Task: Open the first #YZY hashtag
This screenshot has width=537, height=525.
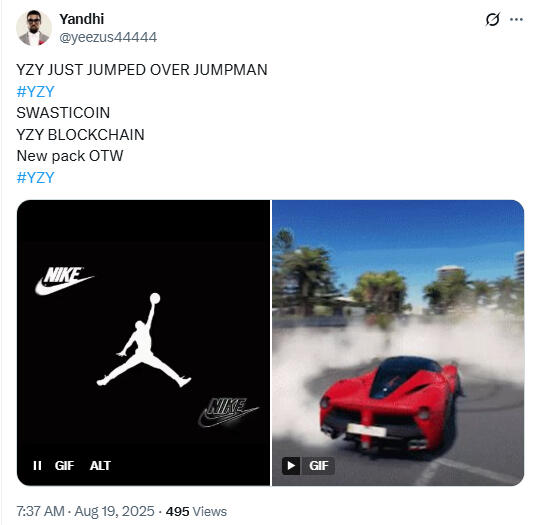Action: (36, 91)
